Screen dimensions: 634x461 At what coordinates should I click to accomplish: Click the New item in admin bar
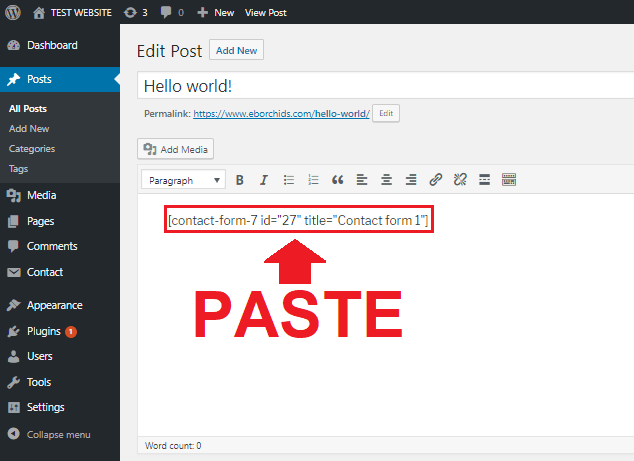point(216,13)
